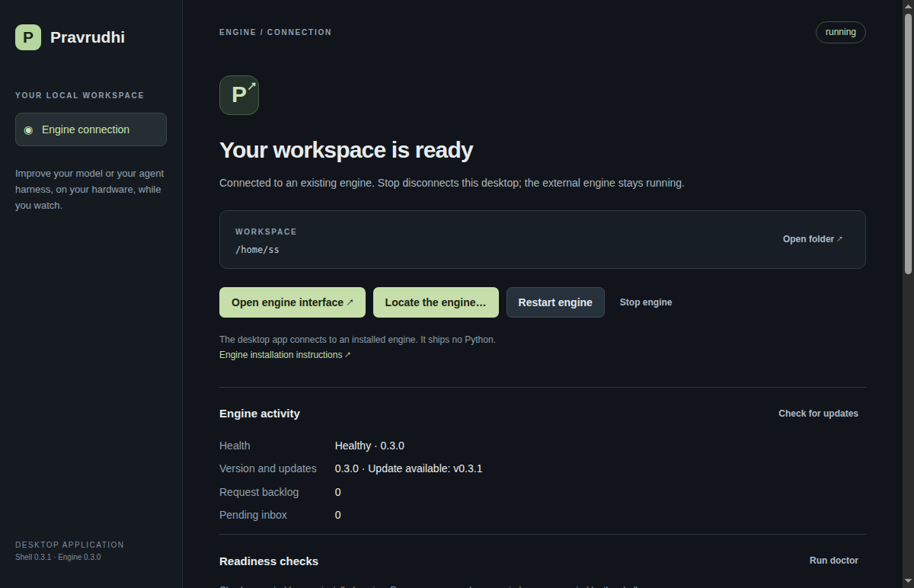Open the workspace folder
Screen dimensions: 914x588
tap(813, 239)
